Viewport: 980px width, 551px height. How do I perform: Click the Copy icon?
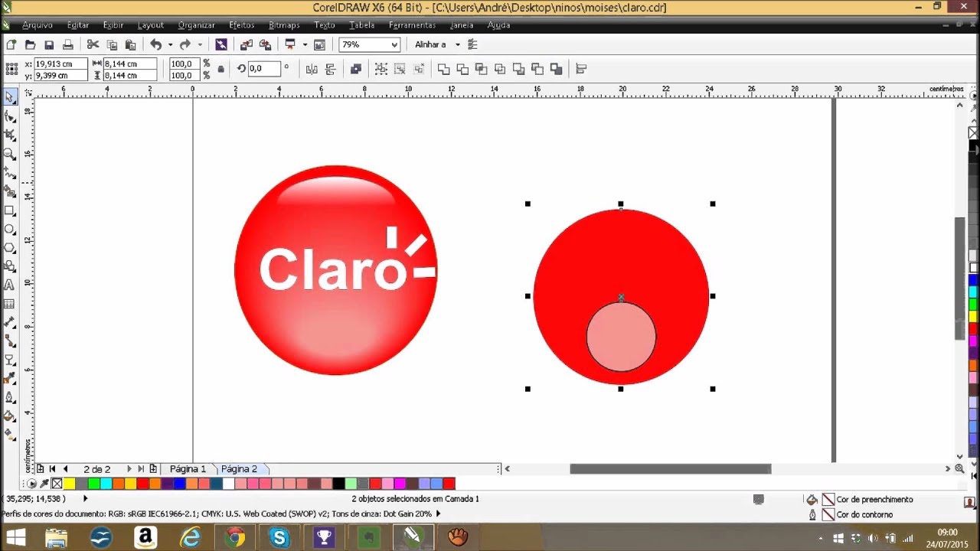point(112,45)
